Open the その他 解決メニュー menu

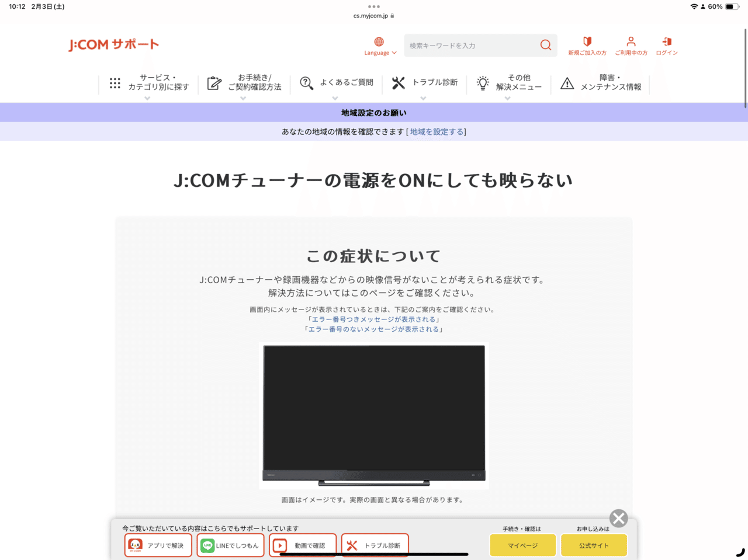pos(519,82)
